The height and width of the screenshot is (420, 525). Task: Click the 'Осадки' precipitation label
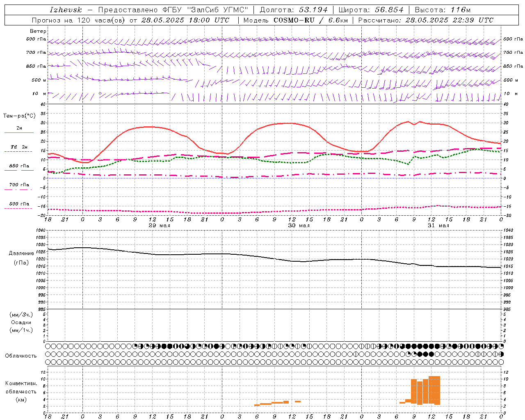[x=21, y=322]
